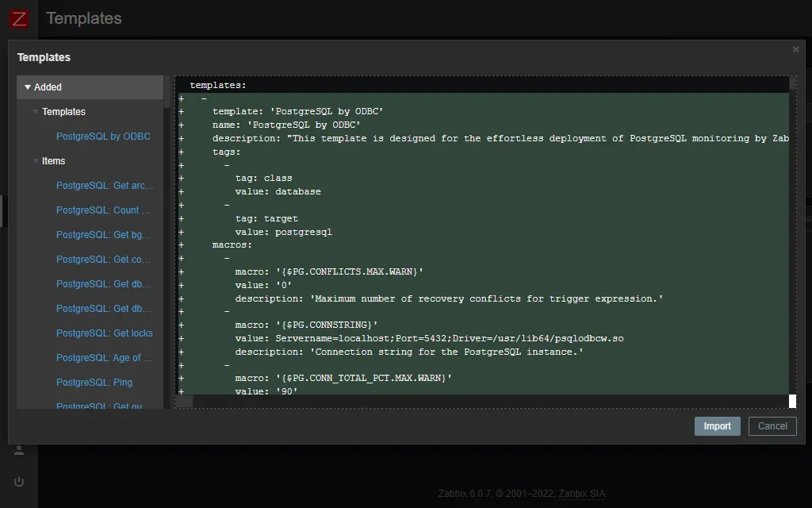Click the "template: 'PostgreSQL by ODBC'" line
812x508 pixels.
(298, 111)
